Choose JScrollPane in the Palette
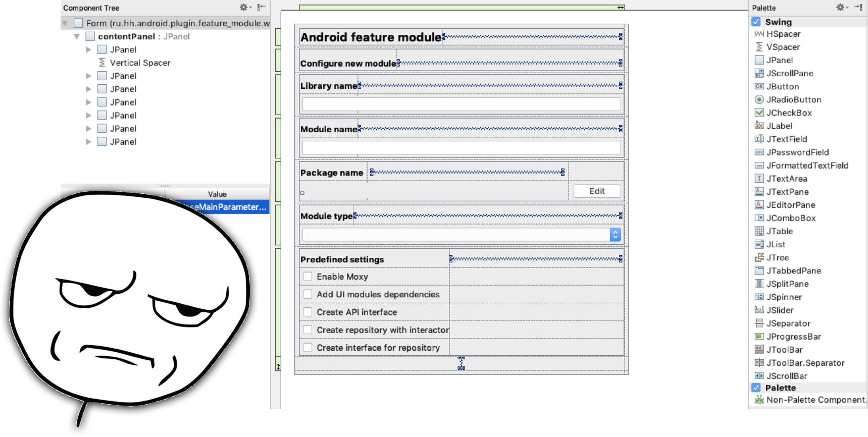 click(784, 73)
